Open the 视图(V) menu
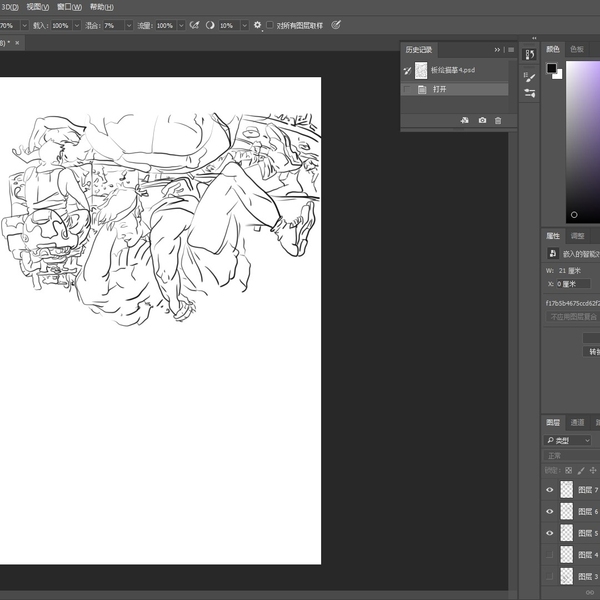 click(x=38, y=7)
